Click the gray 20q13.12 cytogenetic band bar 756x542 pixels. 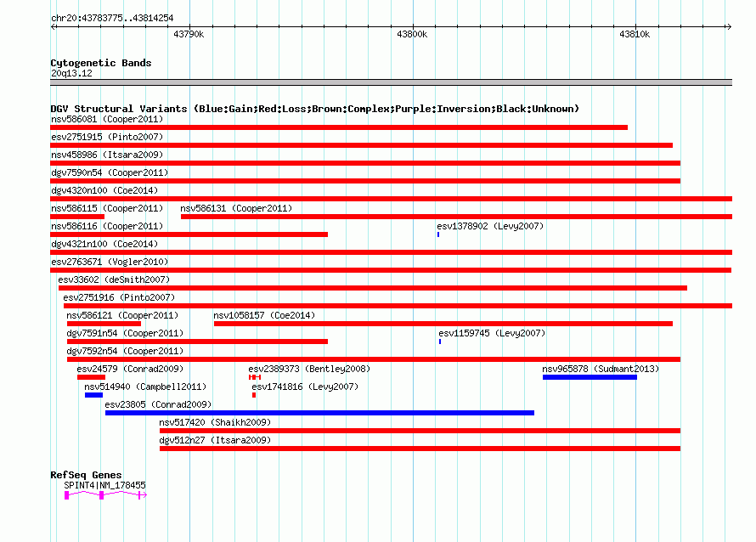[x=391, y=82]
